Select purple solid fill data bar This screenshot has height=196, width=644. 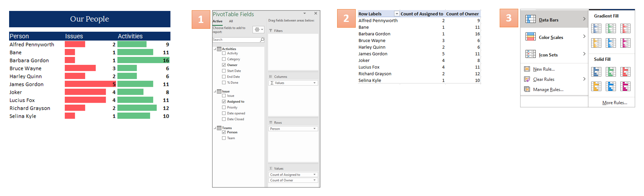(x=625, y=86)
